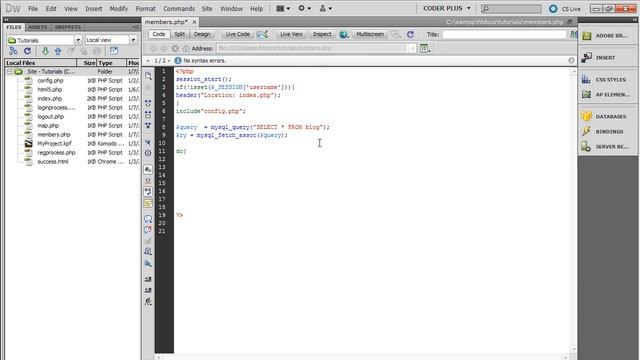Image resolution: width=640 pixels, height=360 pixels.
Task: Open Extend Dreamweaver gear dropdown
Action: [x=304, y=8]
